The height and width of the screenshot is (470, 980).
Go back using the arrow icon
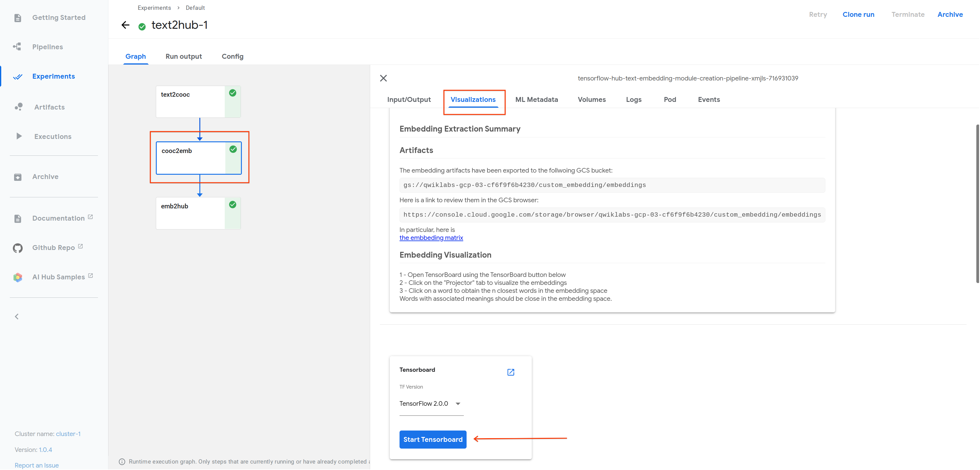pyautogui.click(x=125, y=25)
